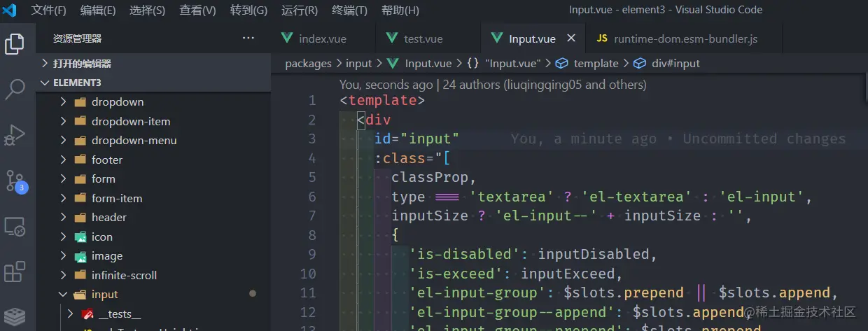Screen dimensions: 868x331
Task: Expand the header folder
Action: [x=153, y=217]
